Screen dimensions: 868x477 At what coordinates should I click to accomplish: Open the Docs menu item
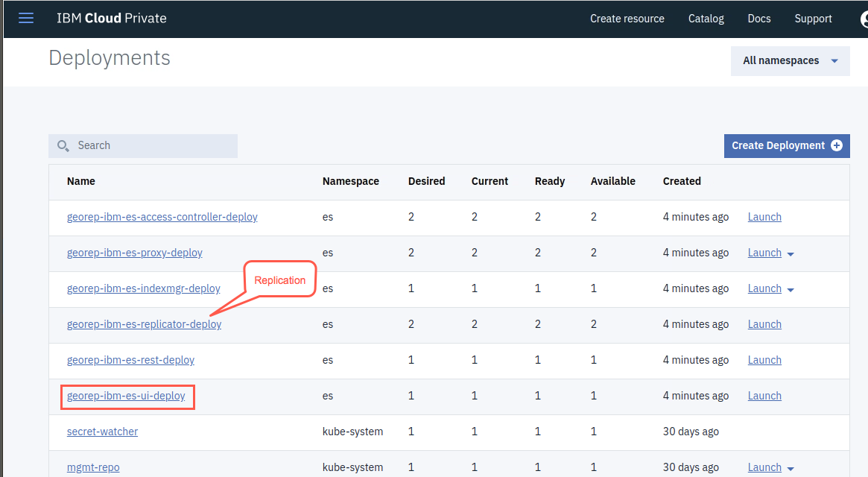pyautogui.click(x=759, y=19)
